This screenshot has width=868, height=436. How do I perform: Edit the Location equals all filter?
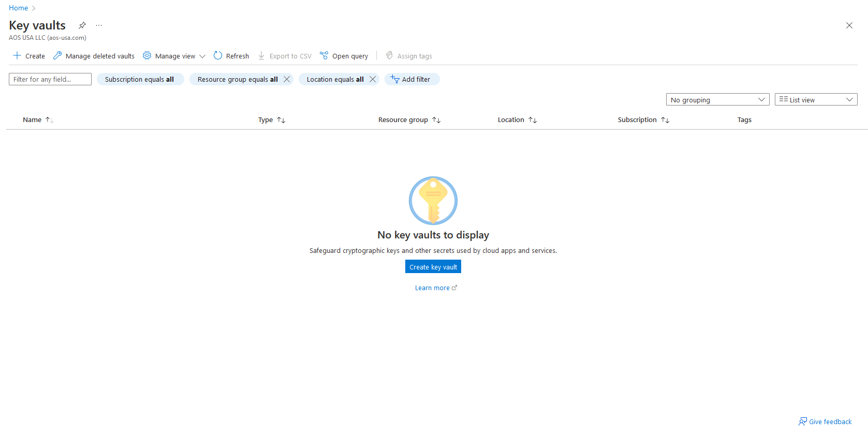coord(335,79)
